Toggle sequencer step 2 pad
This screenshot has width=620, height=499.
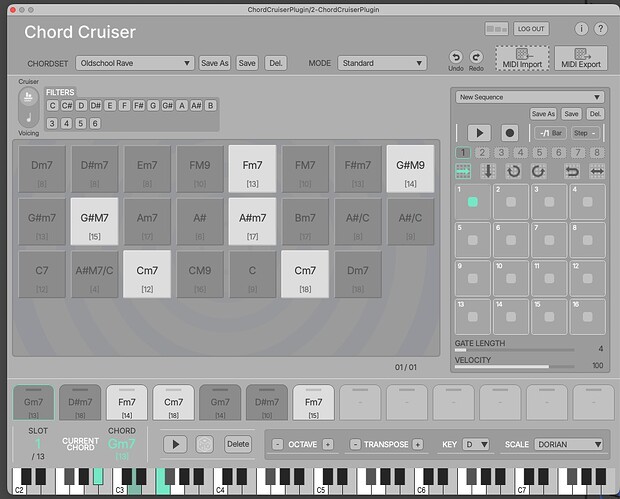(511, 202)
